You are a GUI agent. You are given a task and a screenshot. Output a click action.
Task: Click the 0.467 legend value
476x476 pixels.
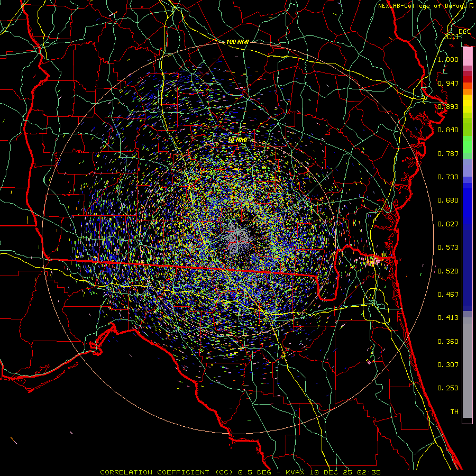point(448,295)
